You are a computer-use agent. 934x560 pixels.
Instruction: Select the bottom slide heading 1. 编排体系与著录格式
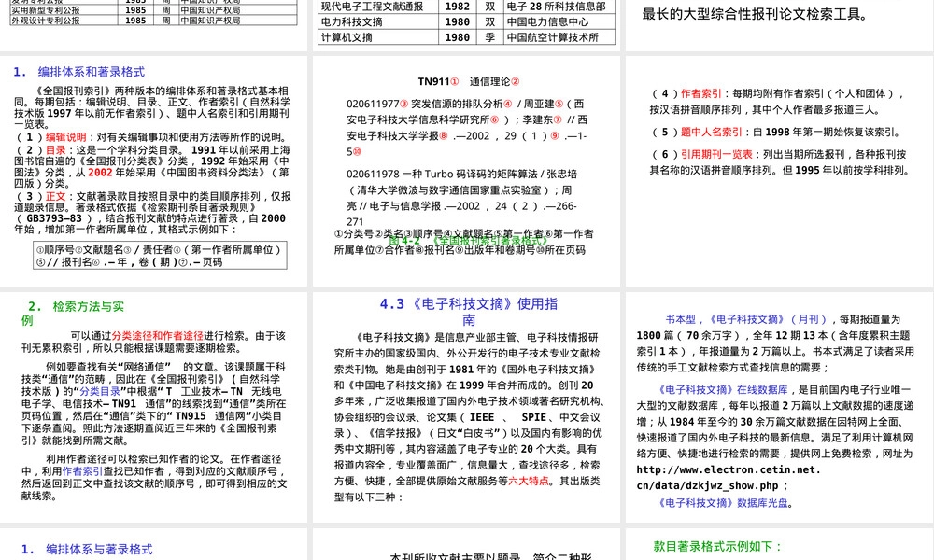[x=86, y=550]
